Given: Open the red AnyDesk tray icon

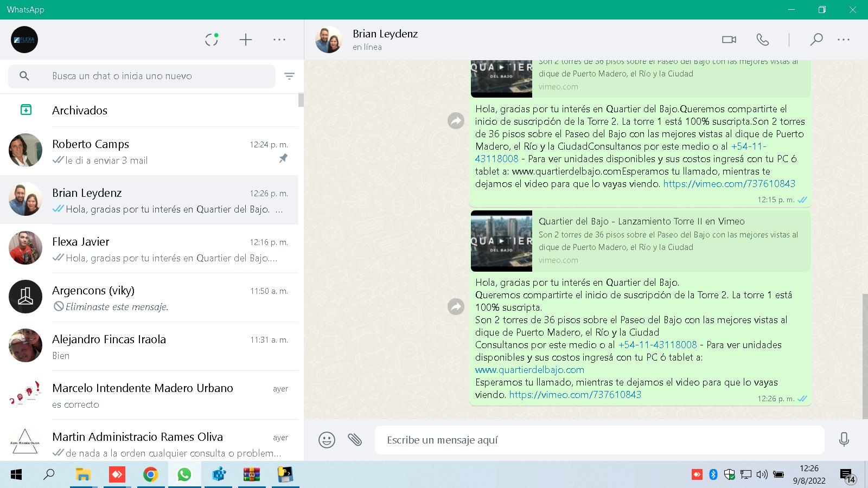Looking at the screenshot, I should pyautogui.click(x=697, y=475).
